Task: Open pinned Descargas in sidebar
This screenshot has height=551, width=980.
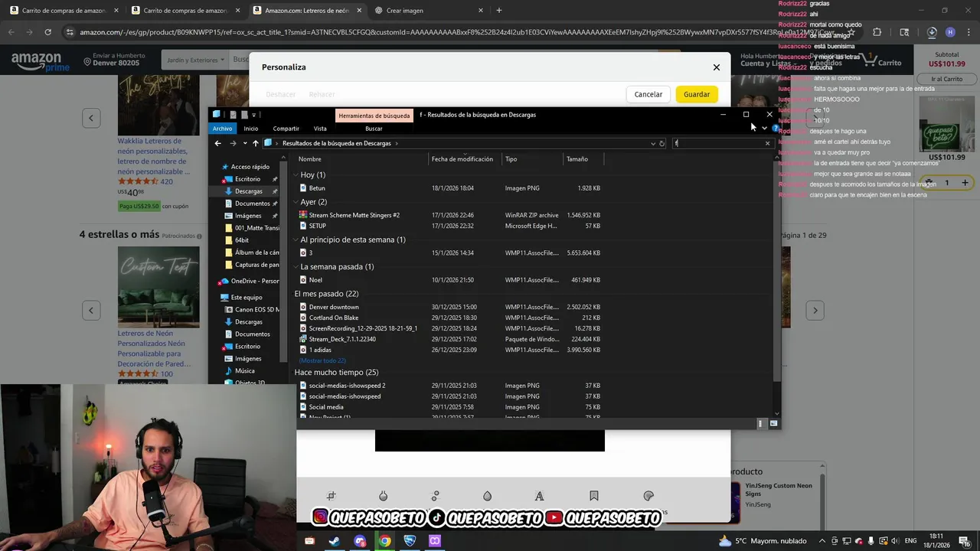Action: click(249, 191)
